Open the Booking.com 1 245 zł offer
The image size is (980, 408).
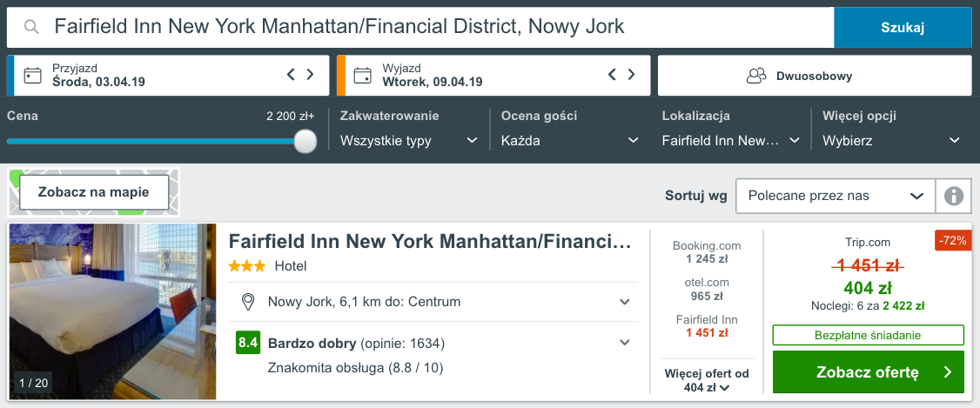tap(707, 251)
